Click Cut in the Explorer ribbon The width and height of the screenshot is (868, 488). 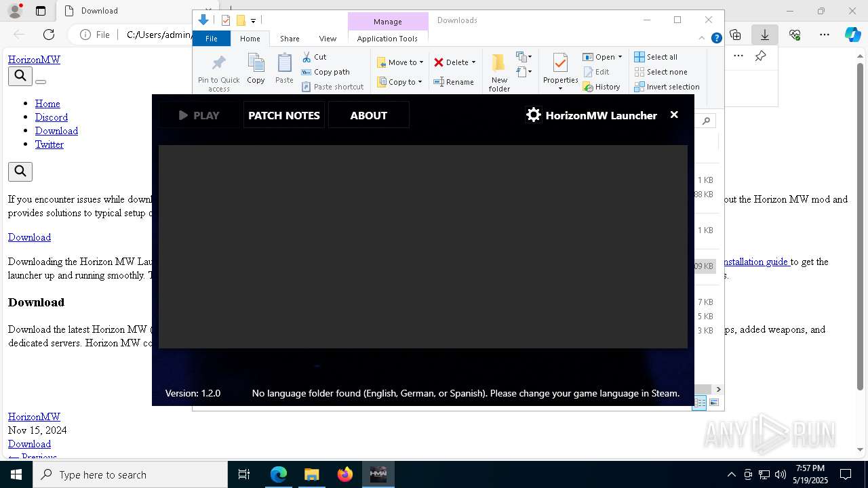[314, 57]
